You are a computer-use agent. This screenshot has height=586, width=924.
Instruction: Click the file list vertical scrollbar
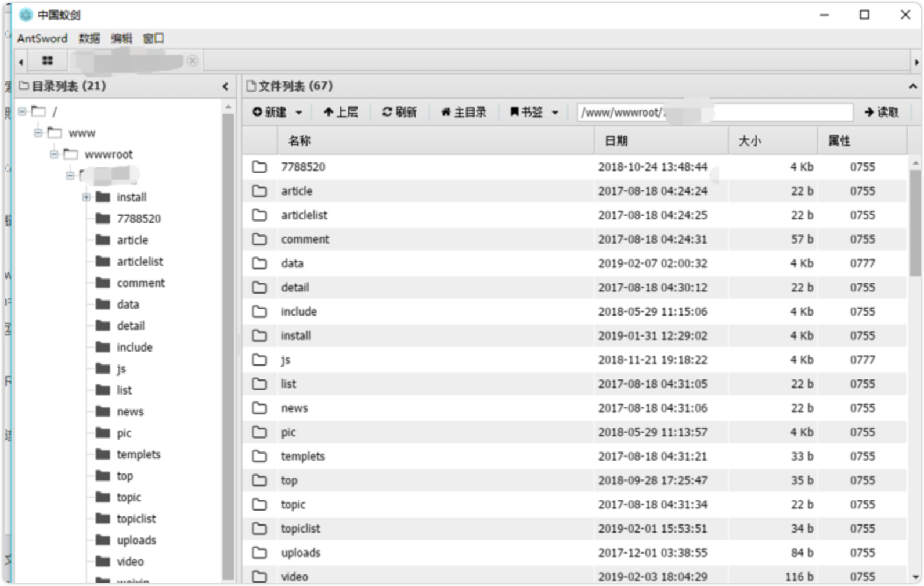(x=915, y=223)
